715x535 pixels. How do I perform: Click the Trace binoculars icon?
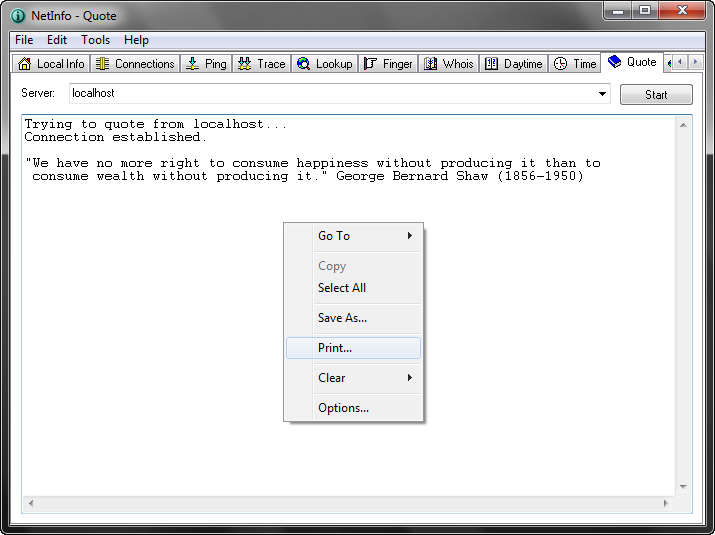pyautogui.click(x=244, y=64)
